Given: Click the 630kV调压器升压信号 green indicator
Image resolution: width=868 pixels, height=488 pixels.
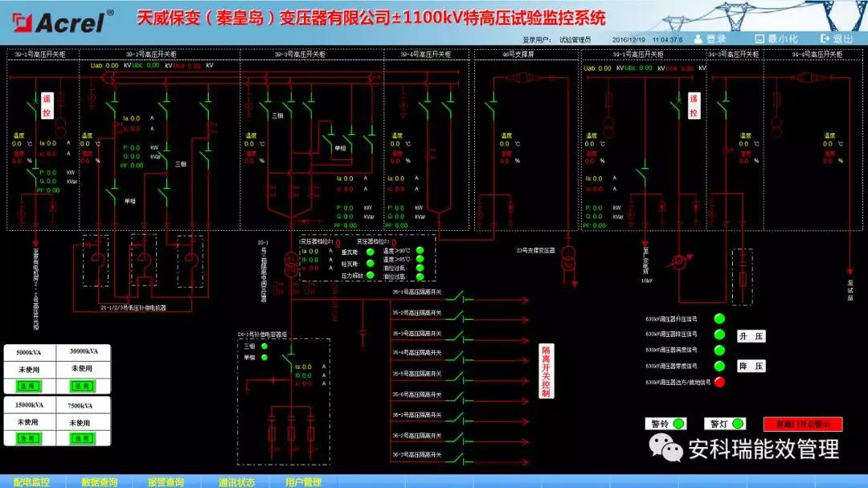Looking at the screenshot, I should tap(719, 318).
